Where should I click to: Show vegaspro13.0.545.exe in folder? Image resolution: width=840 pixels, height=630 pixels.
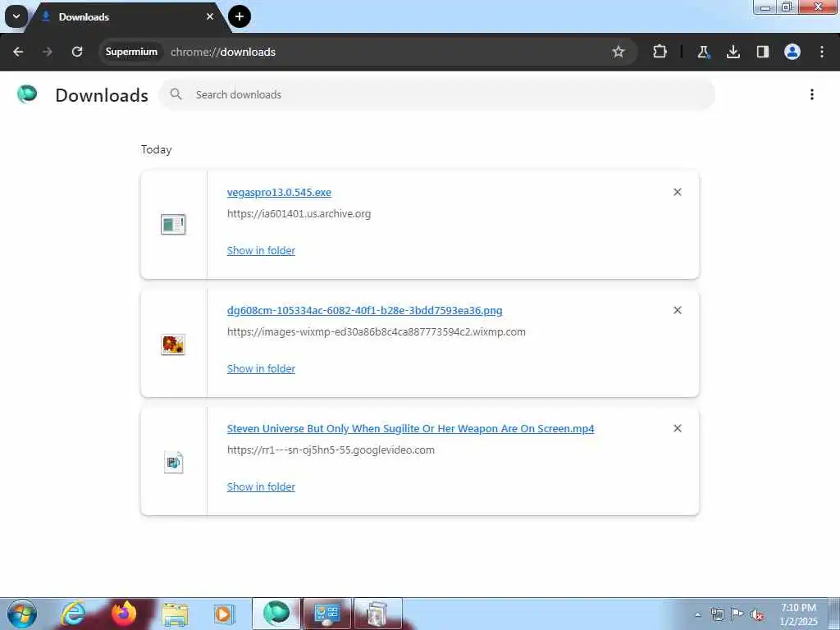pyautogui.click(x=261, y=251)
